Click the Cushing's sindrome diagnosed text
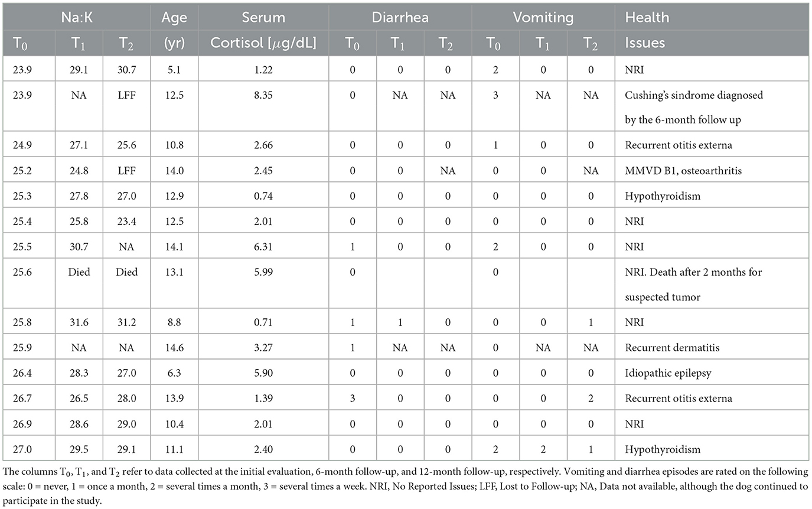The image size is (812, 509). click(694, 94)
